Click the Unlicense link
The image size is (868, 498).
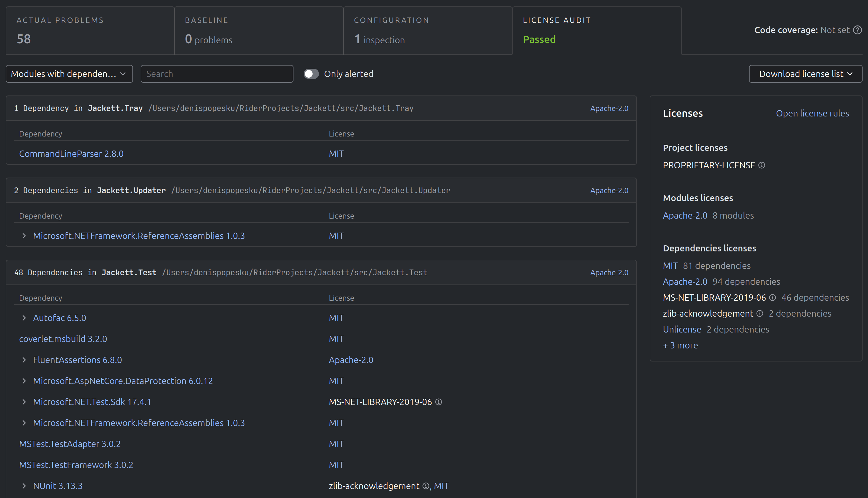pyautogui.click(x=682, y=329)
